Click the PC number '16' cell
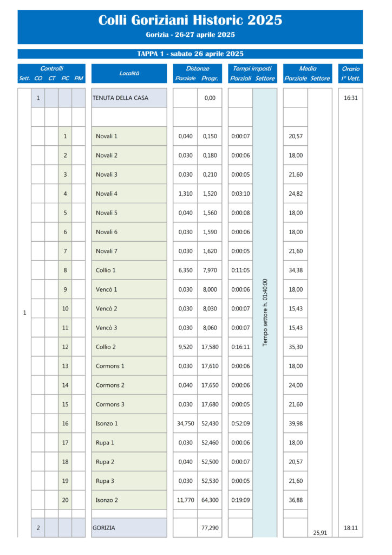The image size is (392, 555). pos(65,423)
